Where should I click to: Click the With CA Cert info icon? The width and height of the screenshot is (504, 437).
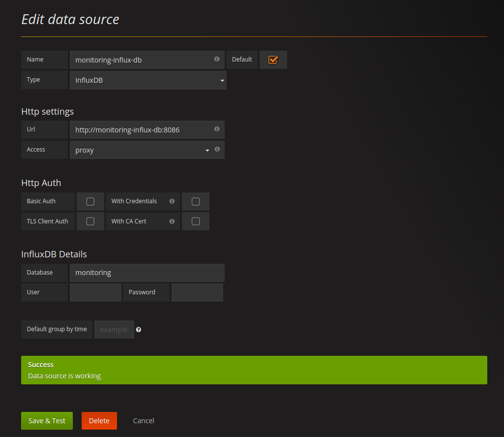(172, 221)
